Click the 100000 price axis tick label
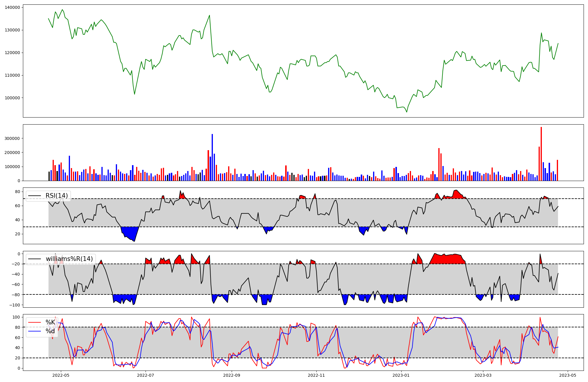588x382 pixels. pyautogui.click(x=12, y=98)
